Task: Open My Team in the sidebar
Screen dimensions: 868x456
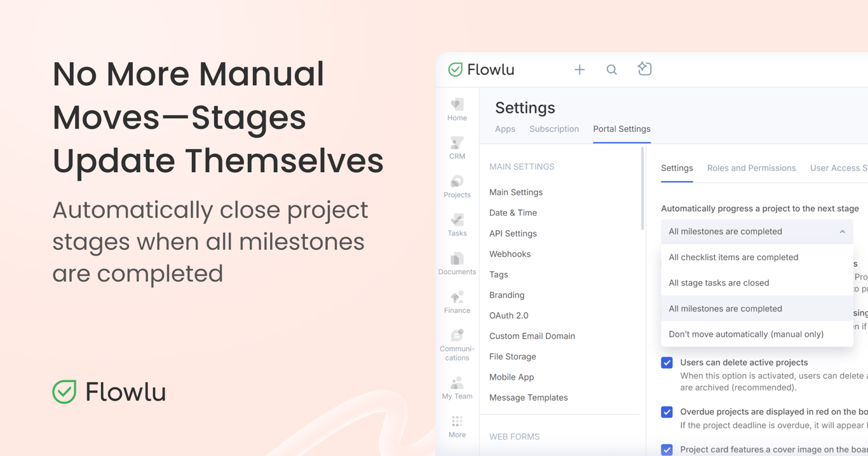Action: (x=457, y=388)
